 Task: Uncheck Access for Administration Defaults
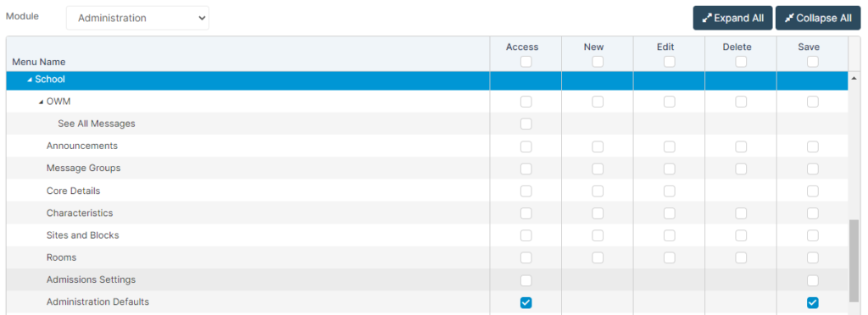tap(526, 302)
